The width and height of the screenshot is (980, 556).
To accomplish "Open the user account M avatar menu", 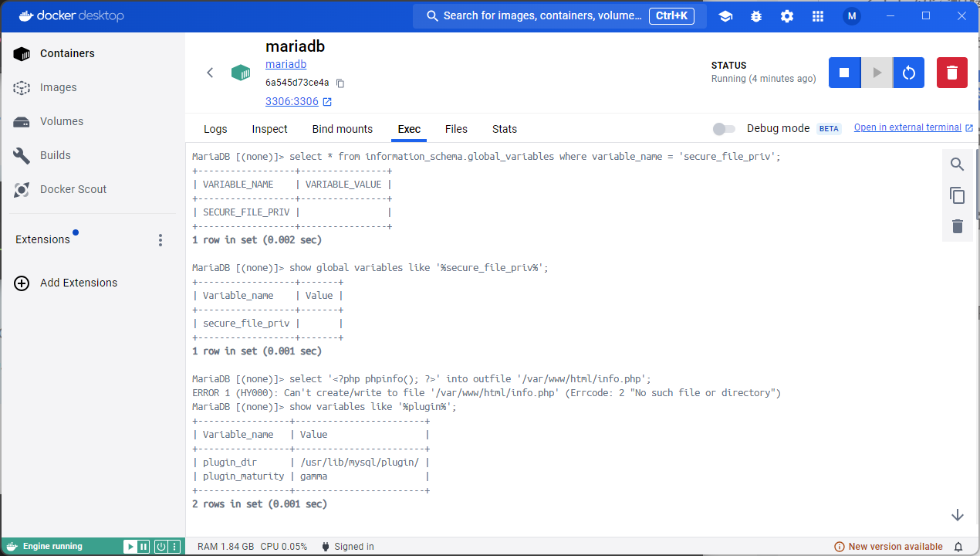I will click(x=852, y=16).
